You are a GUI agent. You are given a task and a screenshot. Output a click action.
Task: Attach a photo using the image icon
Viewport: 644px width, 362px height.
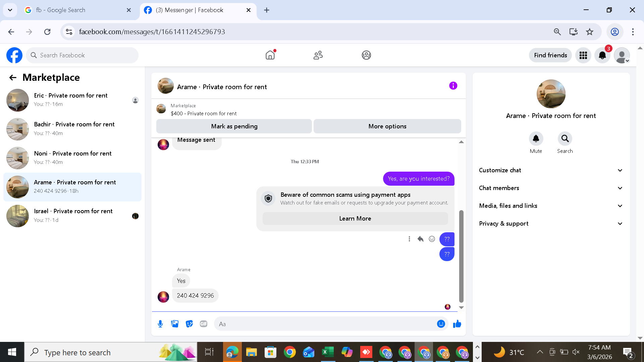tap(175, 324)
